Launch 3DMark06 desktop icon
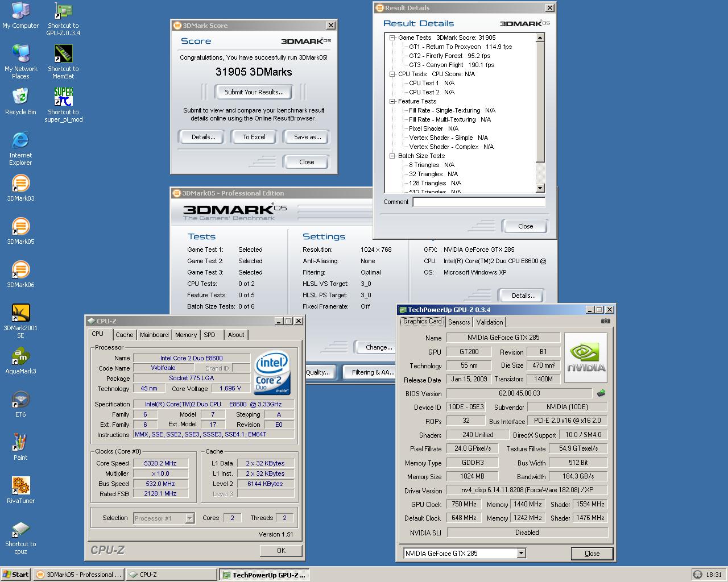Image resolution: width=728 pixels, height=582 pixels. pos(20,275)
